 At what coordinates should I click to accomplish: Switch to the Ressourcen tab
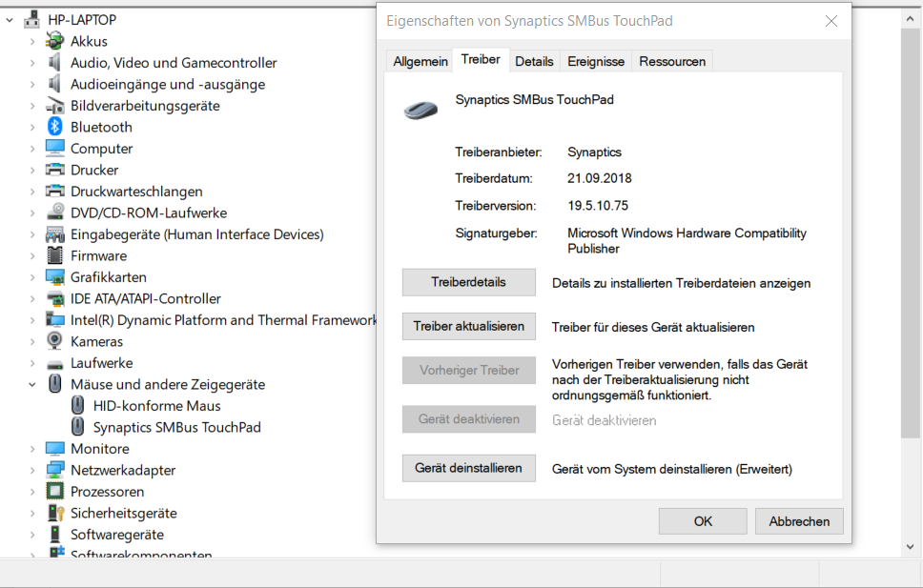pyautogui.click(x=672, y=61)
